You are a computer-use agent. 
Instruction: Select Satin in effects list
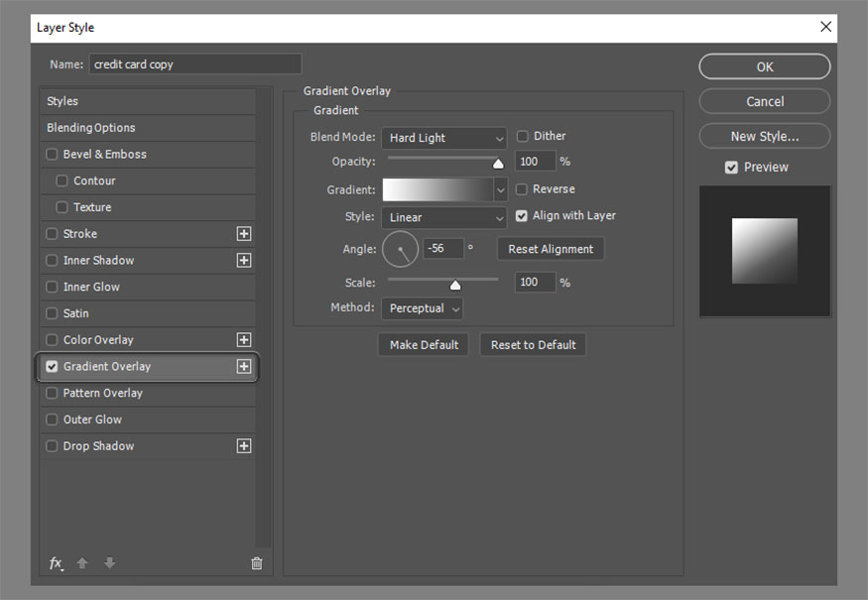point(148,313)
